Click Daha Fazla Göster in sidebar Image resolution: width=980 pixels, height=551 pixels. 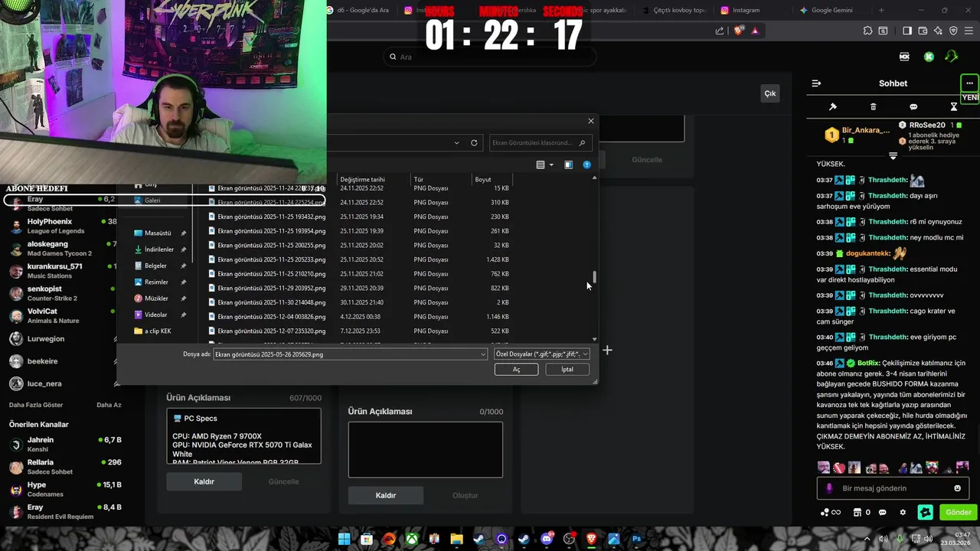point(36,405)
